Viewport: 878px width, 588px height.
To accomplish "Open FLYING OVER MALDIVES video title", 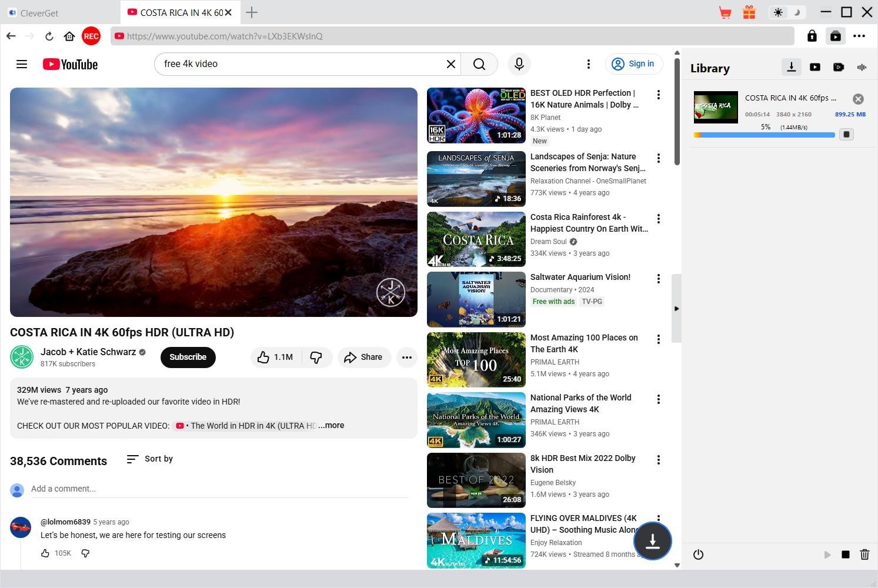I will coord(585,524).
